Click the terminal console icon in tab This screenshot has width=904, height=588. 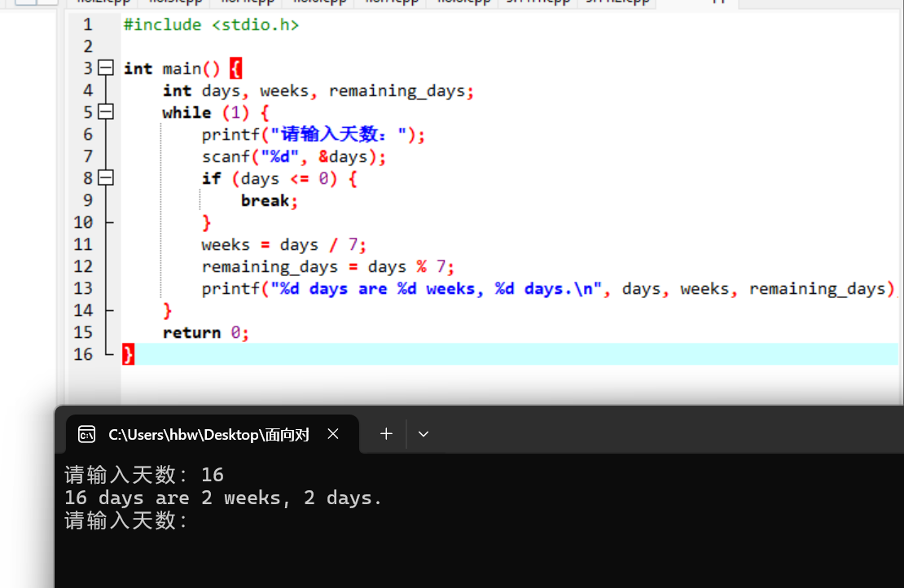pyautogui.click(x=86, y=434)
